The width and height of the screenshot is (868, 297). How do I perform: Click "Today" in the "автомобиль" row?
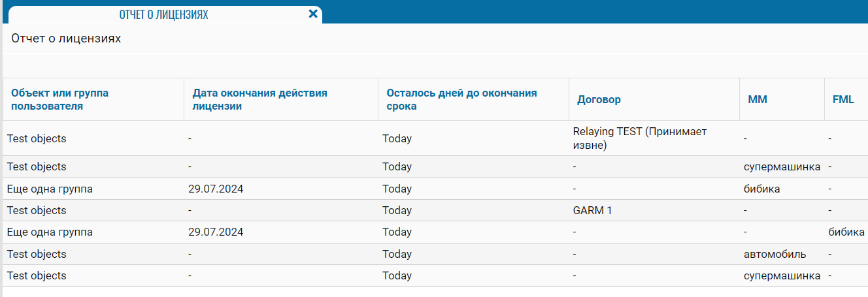pyautogui.click(x=397, y=254)
